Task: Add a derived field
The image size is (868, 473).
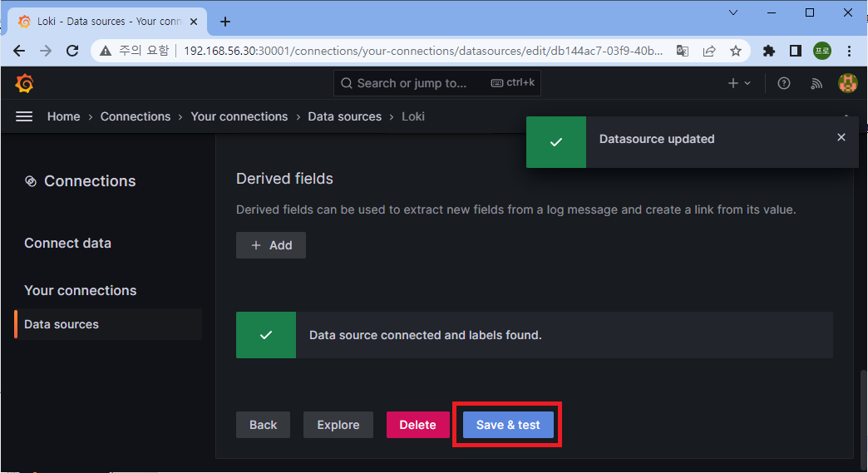Action: tap(271, 245)
